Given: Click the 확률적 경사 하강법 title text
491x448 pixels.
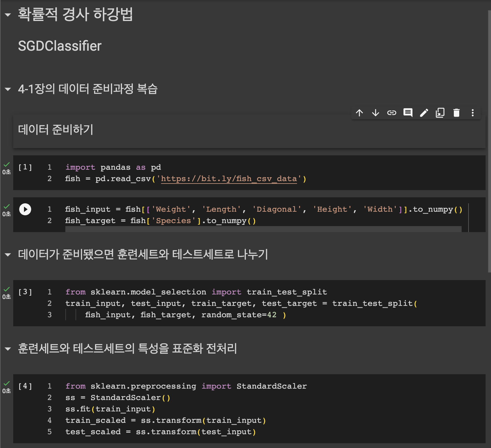Looking at the screenshot, I should click(x=75, y=14).
